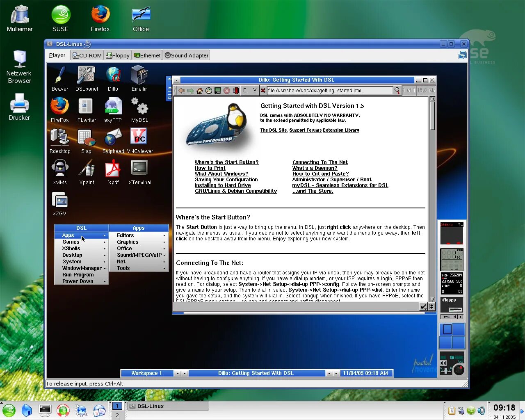Open the 'How to Cut and Paste?' link

point(320,174)
